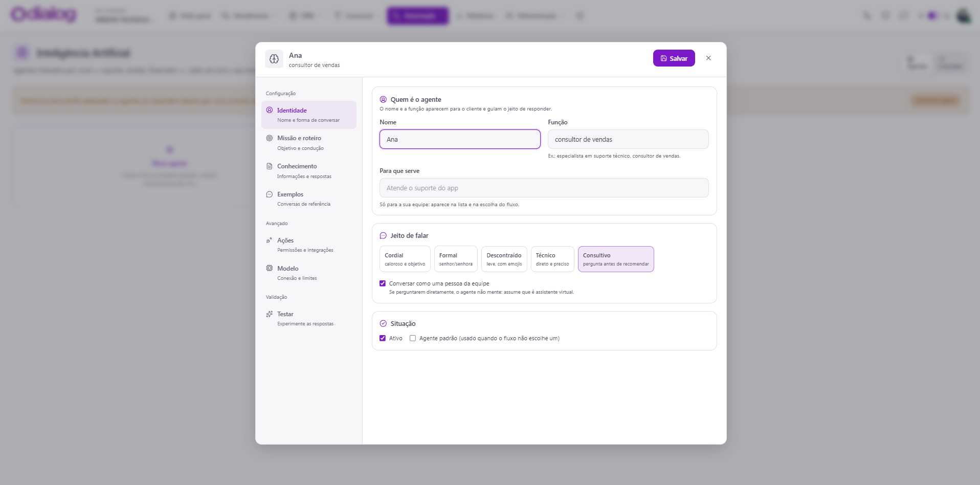
Task: Click the Exemplos chat bubble icon
Action: (270, 194)
